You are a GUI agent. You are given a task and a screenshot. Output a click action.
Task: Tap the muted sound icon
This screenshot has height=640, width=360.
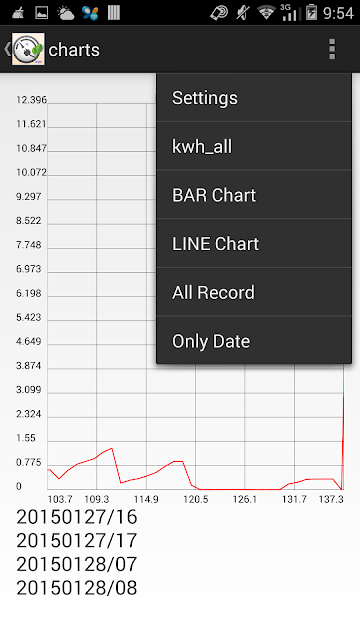coord(242,13)
